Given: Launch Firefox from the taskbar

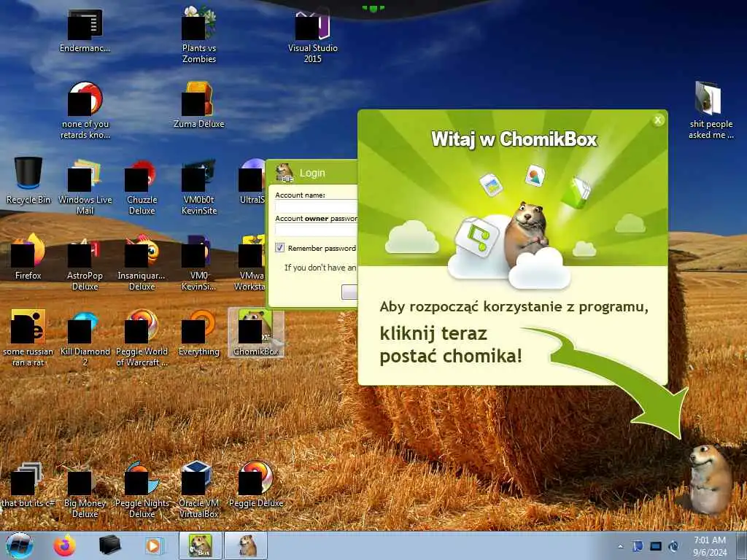Looking at the screenshot, I should click(64, 545).
